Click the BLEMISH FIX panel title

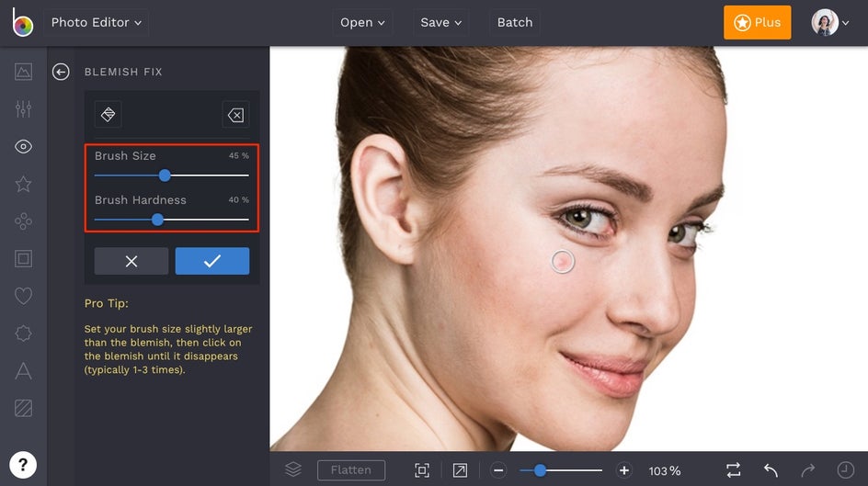tap(123, 72)
